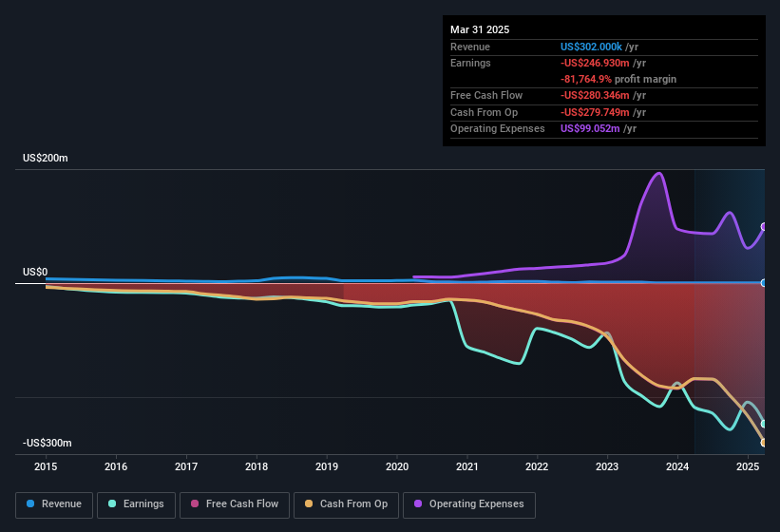The width and height of the screenshot is (780, 532).
Task: Click the -US$300m y-axis label
Action: pyautogui.click(x=48, y=443)
